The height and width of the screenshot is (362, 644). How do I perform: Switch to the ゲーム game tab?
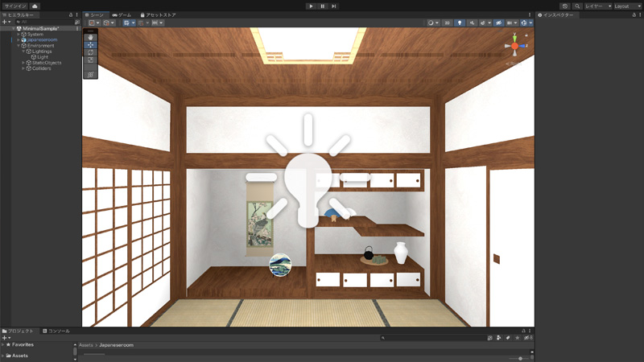pos(122,14)
